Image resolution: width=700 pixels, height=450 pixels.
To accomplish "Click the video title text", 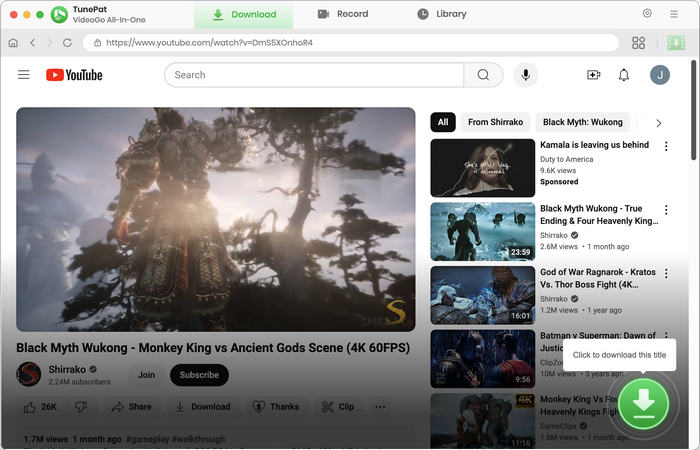I will (x=213, y=348).
